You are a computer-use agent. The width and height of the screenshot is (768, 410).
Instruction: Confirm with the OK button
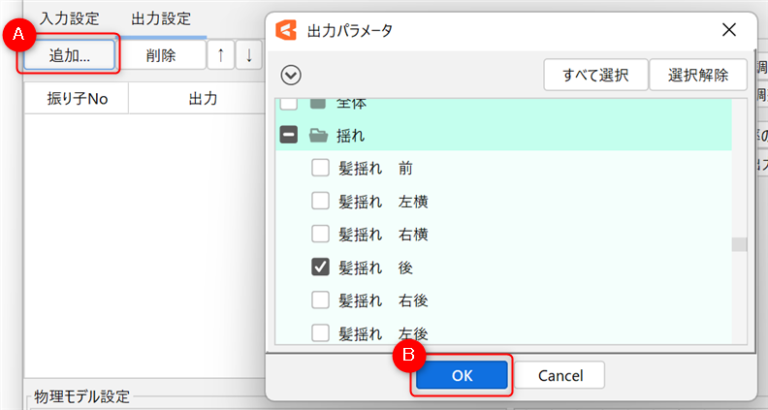coord(461,375)
